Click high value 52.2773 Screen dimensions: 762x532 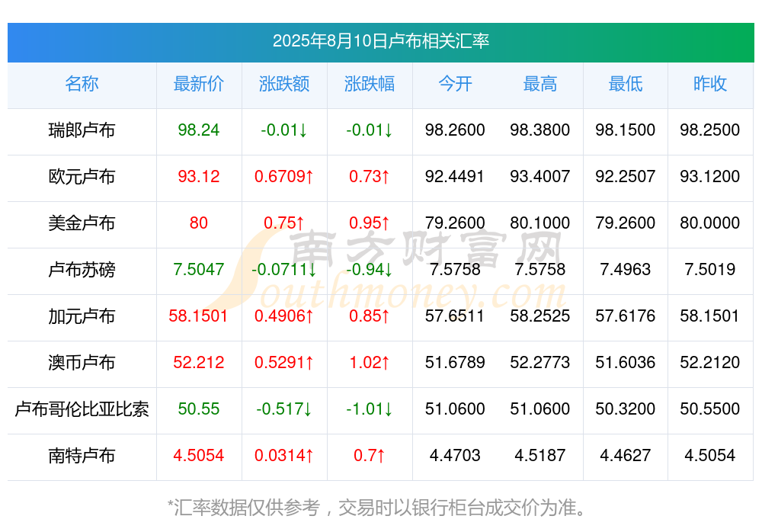click(540, 363)
